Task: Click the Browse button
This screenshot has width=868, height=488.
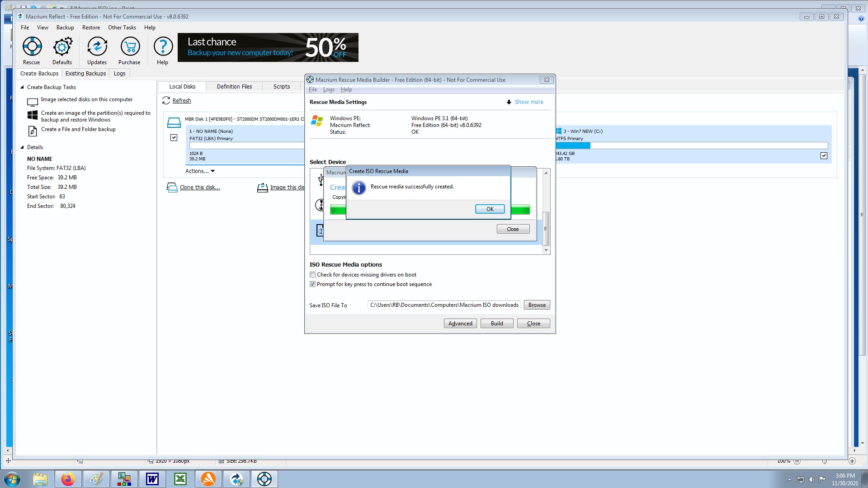Action: [x=537, y=305]
